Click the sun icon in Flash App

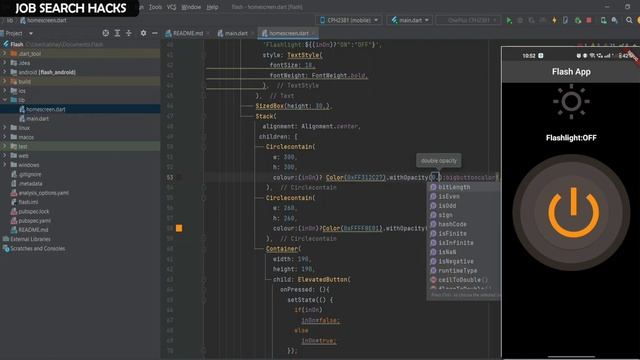coord(571,101)
